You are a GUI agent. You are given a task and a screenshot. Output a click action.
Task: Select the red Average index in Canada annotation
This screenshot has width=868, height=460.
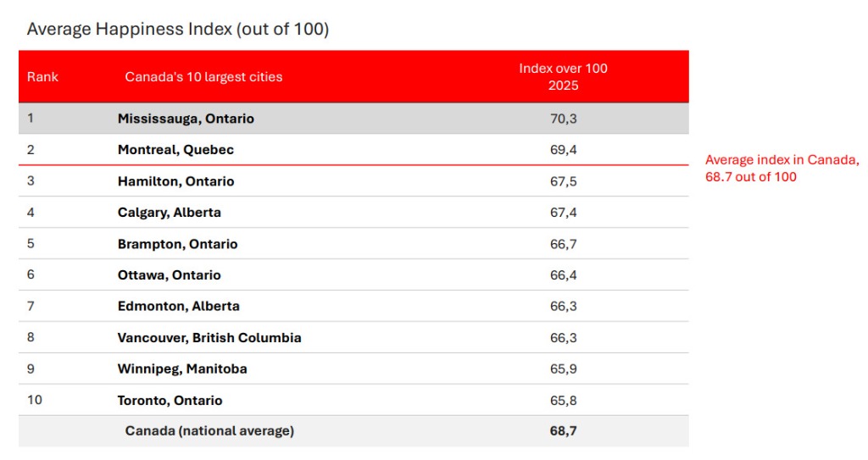coord(782,169)
